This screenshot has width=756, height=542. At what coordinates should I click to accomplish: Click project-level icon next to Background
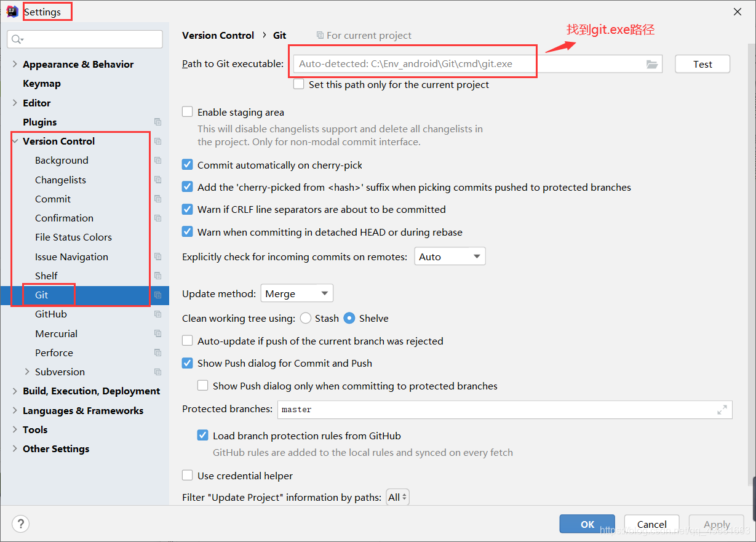click(157, 160)
